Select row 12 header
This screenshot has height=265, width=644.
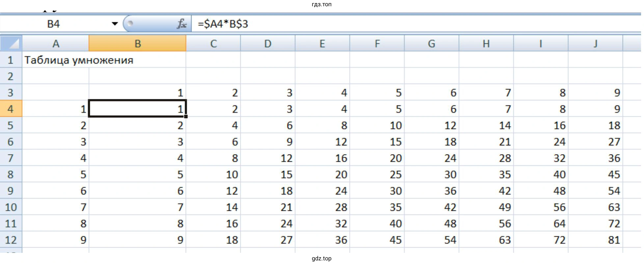pyautogui.click(x=11, y=240)
